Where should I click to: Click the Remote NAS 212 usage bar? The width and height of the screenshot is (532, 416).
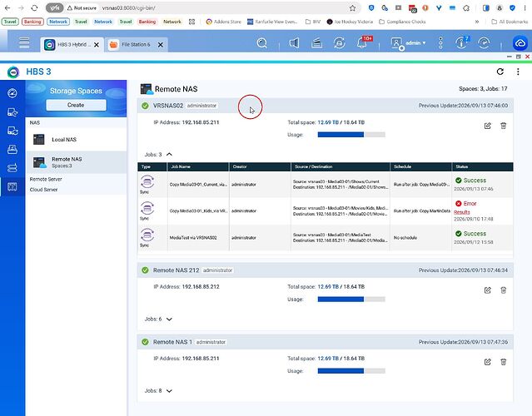click(351, 300)
